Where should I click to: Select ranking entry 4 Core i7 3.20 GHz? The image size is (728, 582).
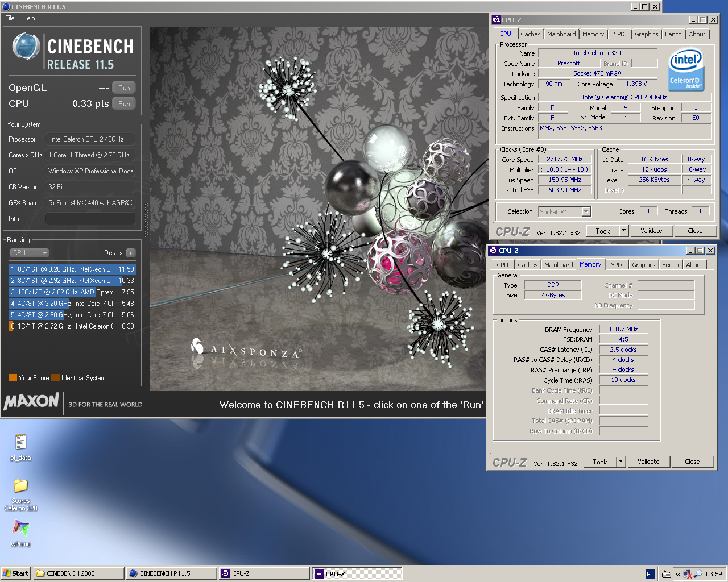click(x=72, y=304)
